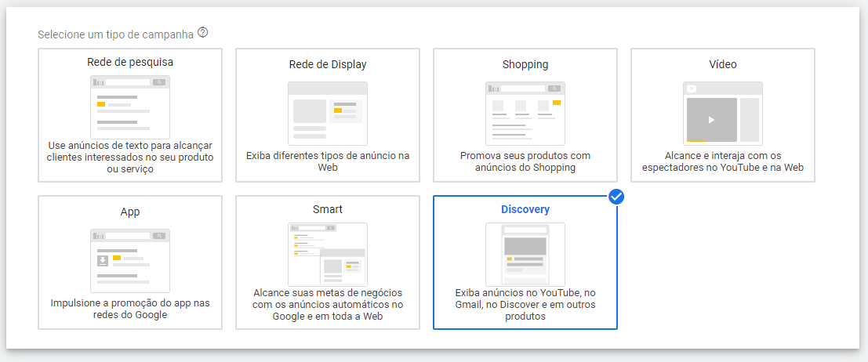Screen dimensions: 868x362
Task: Click the Rede de pesquisa search illustration
Action: pyautogui.click(x=130, y=107)
